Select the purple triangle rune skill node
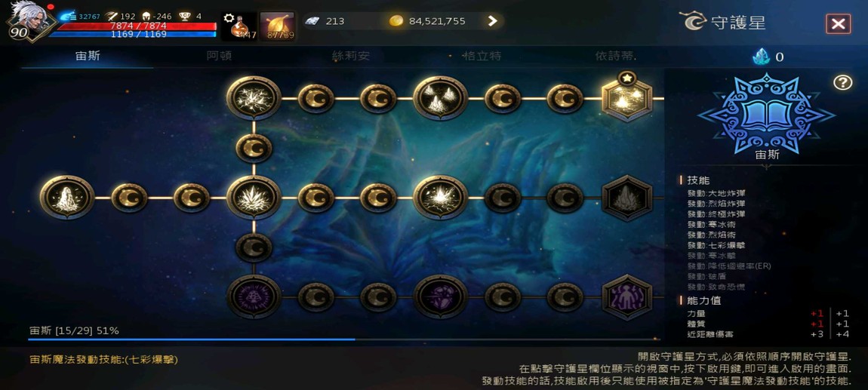The image size is (868, 390). [254, 296]
